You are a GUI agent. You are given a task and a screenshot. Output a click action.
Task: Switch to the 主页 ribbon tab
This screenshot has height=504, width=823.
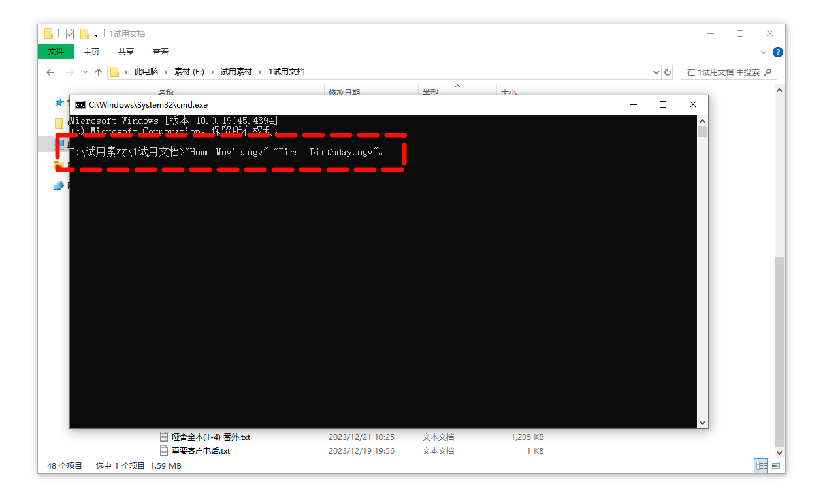(x=91, y=52)
